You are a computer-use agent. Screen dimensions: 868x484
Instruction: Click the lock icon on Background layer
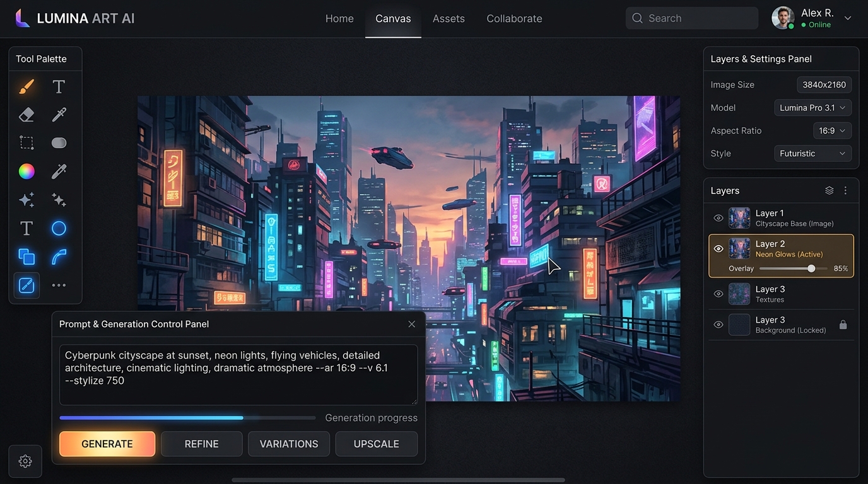coord(843,325)
